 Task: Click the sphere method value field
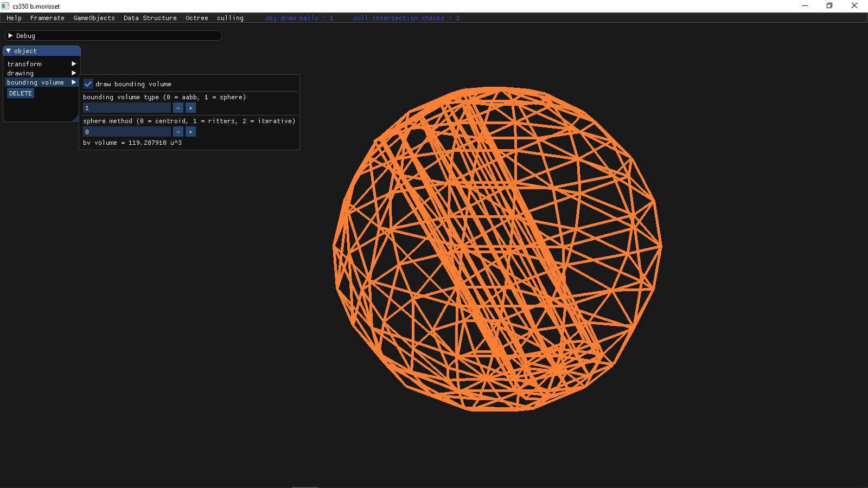point(126,132)
